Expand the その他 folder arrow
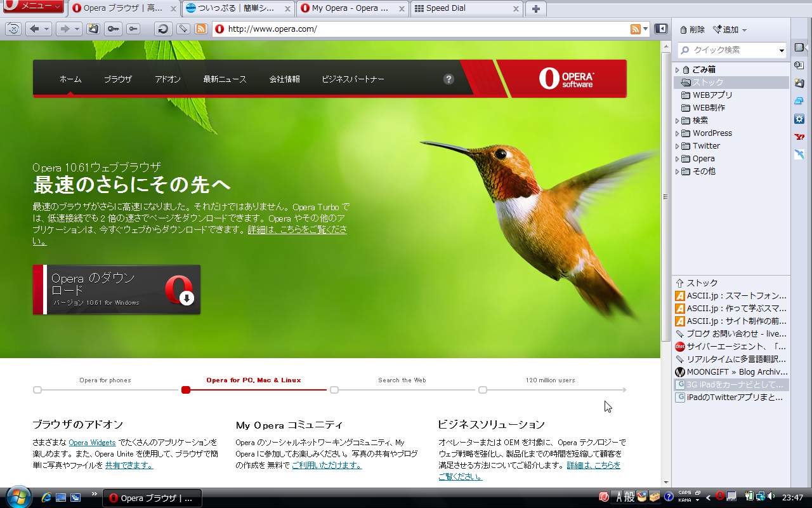Image resolution: width=812 pixels, height=508 pixels. pyautogui.click(x=677, y=171)
